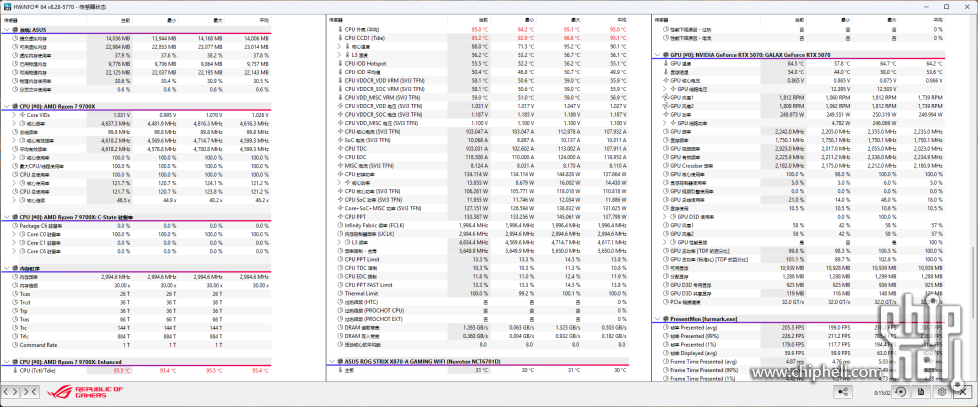This screenshot has width=978, height=407.
Task: Click lightning icon of CPU PPT row
Action: [340, 216]
